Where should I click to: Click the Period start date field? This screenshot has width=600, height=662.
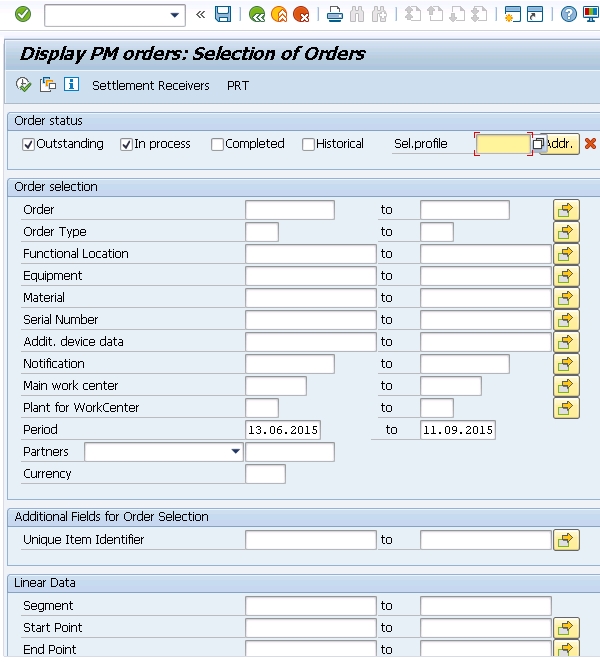(285, 430)
